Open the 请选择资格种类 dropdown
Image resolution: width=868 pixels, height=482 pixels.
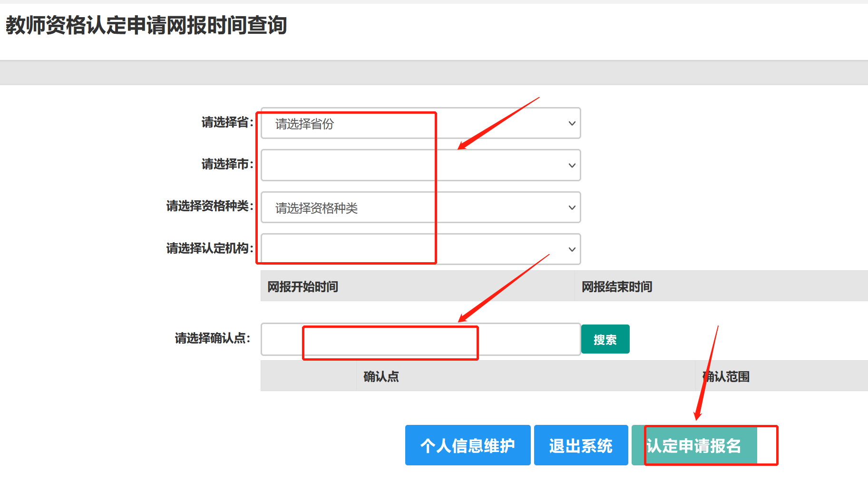click(x=420, y=207)
